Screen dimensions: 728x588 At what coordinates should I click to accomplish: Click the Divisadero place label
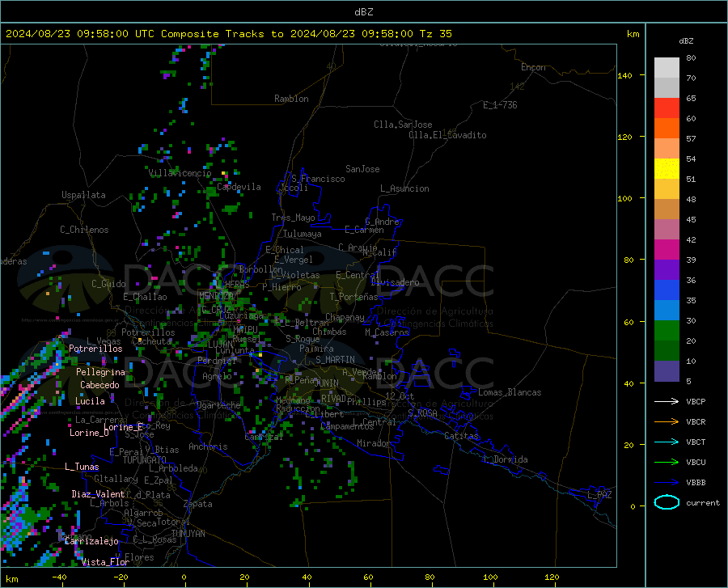point(395,282)
